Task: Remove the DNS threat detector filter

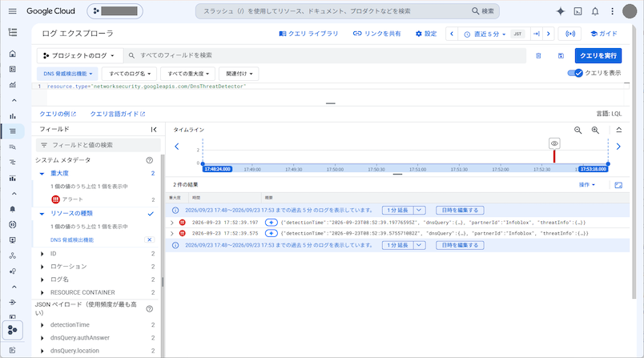Action: pos(150,239)
